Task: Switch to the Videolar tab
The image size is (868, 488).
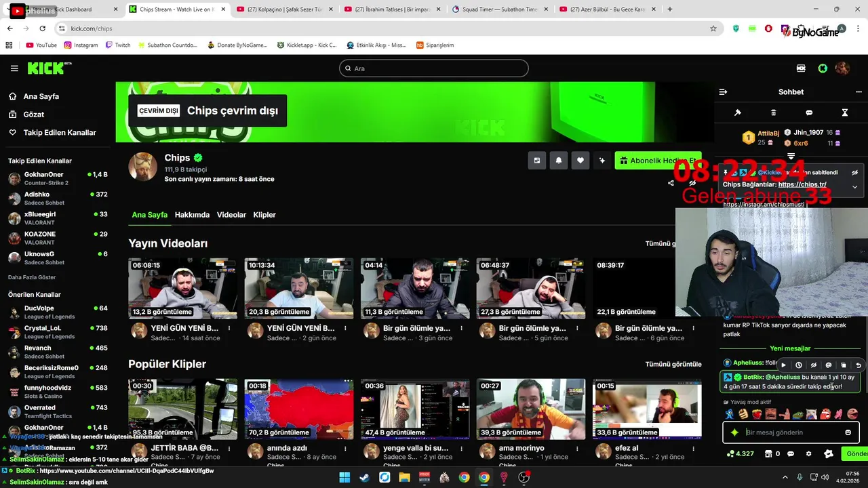Action: [x=231, y=215]
